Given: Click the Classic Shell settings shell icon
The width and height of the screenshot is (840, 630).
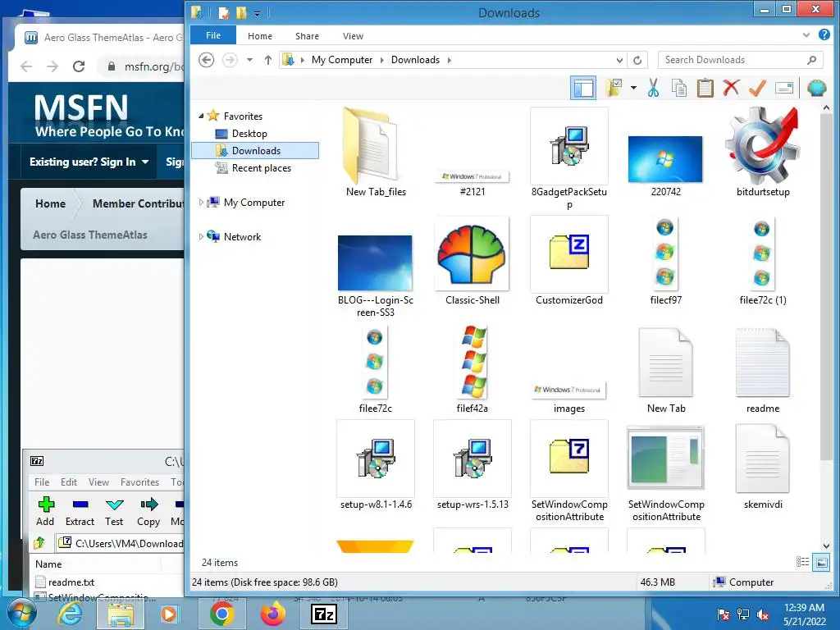Looking at the screenshot, I should click(x=816, y=88).
